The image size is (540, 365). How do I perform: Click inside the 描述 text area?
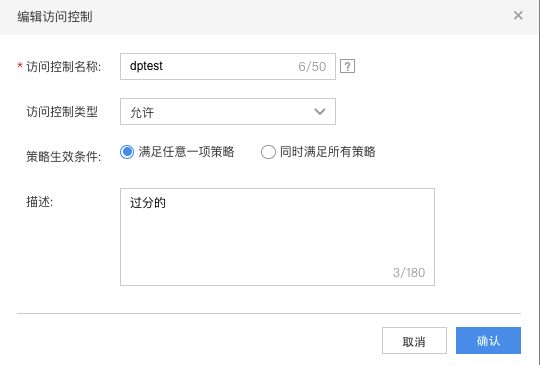pos(277,237)
